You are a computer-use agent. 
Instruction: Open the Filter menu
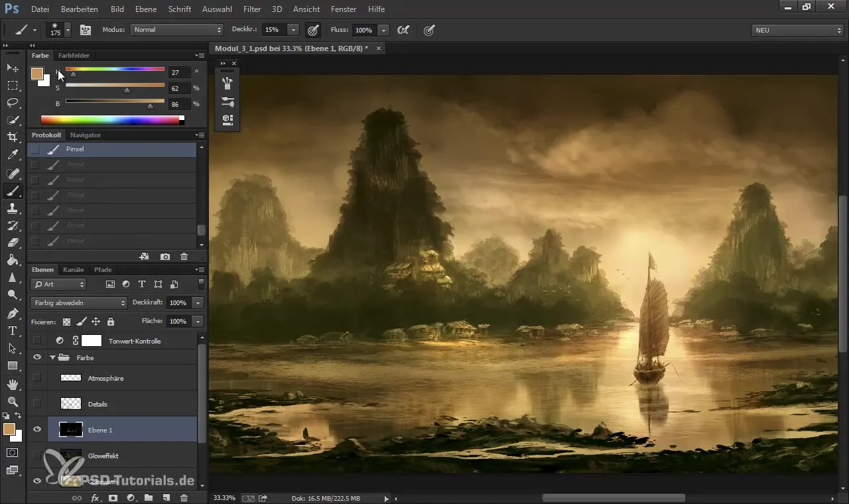coord(252,9)
